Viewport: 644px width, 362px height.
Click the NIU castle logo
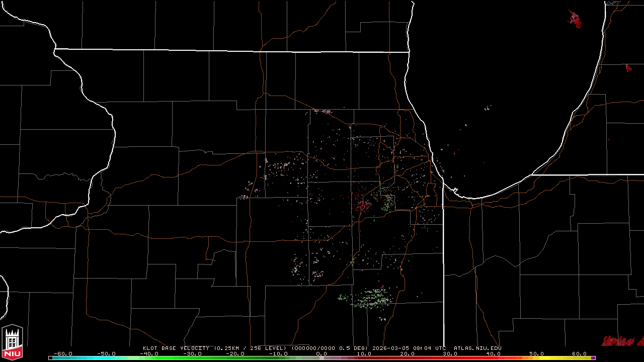point(13,342)
